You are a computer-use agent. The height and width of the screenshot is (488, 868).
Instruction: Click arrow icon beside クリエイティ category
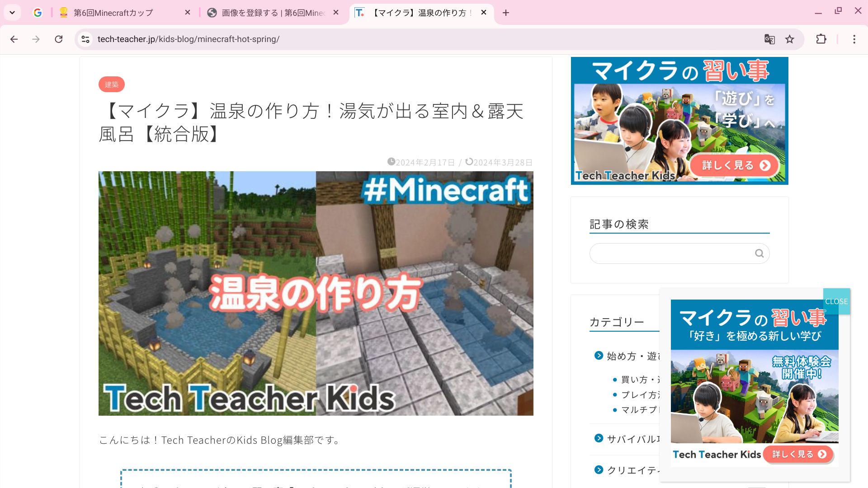(x=599, y=470)
